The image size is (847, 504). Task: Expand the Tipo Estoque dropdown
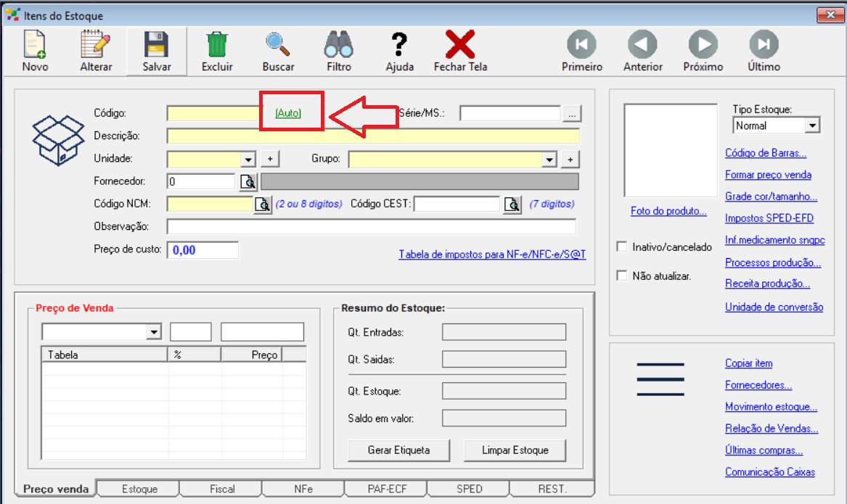(812, 125)
